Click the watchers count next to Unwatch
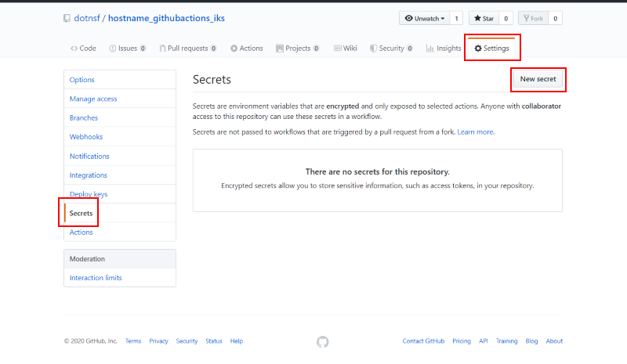The height and width of the screenshot is (364, 627). pyautogui.click(x=456, y=18)
